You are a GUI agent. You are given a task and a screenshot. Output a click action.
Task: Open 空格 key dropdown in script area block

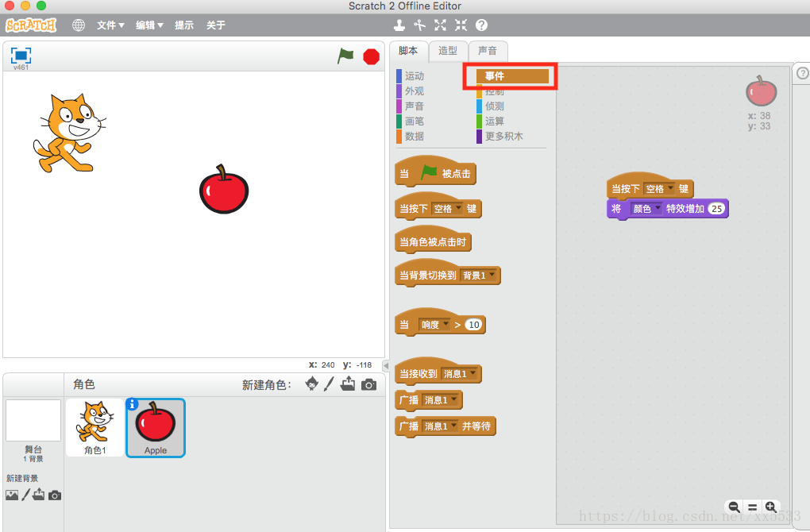(659, 188)
